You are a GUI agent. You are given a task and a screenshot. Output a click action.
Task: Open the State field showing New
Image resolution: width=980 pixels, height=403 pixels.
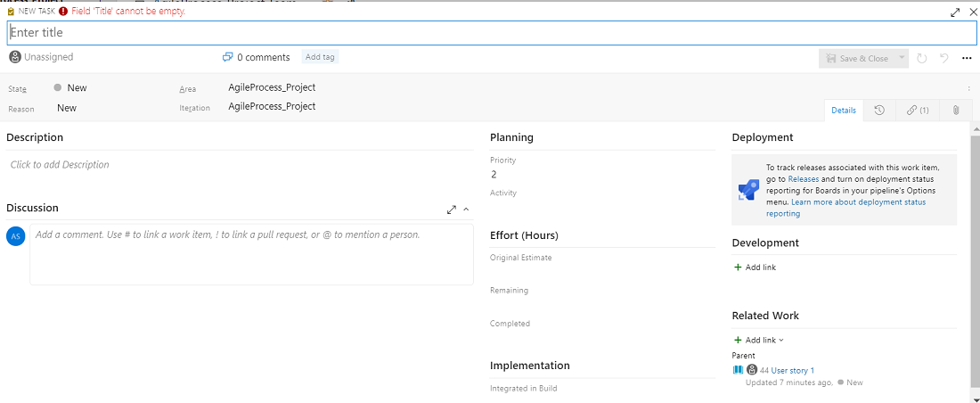pyautogui.click(x=77, y=88)
